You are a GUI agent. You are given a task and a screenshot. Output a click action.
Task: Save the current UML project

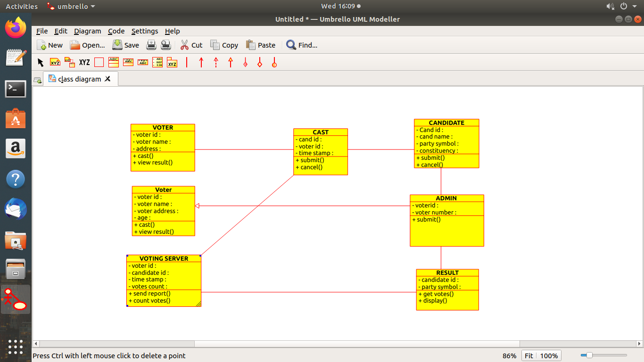click(125, 45)
